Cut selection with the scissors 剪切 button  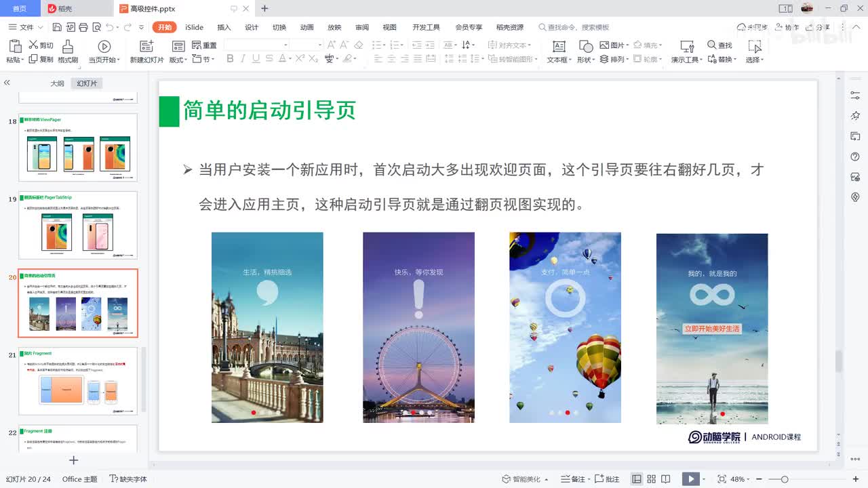(x=41, y=45)
